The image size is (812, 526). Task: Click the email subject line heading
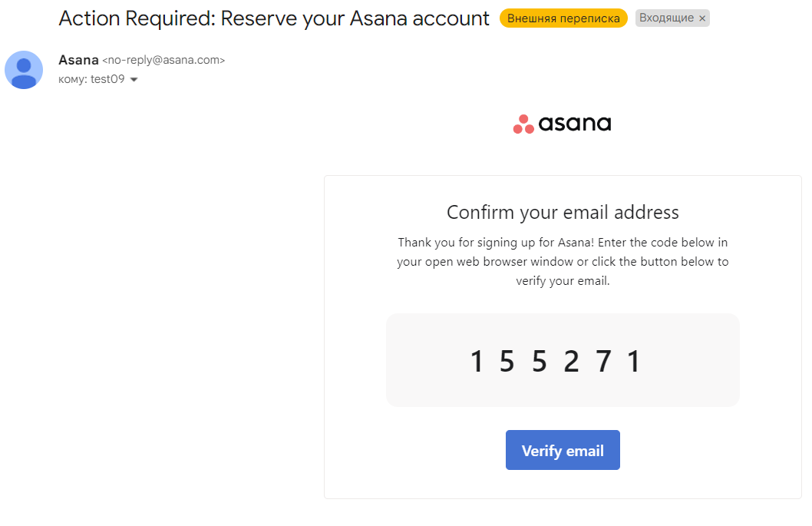(x=274, y=18)
